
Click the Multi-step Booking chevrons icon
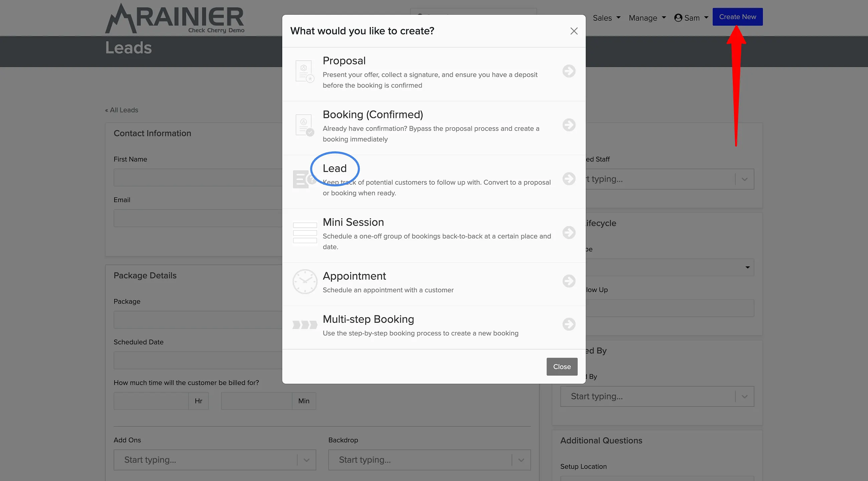pyautogui.click(x=304, y=325)
